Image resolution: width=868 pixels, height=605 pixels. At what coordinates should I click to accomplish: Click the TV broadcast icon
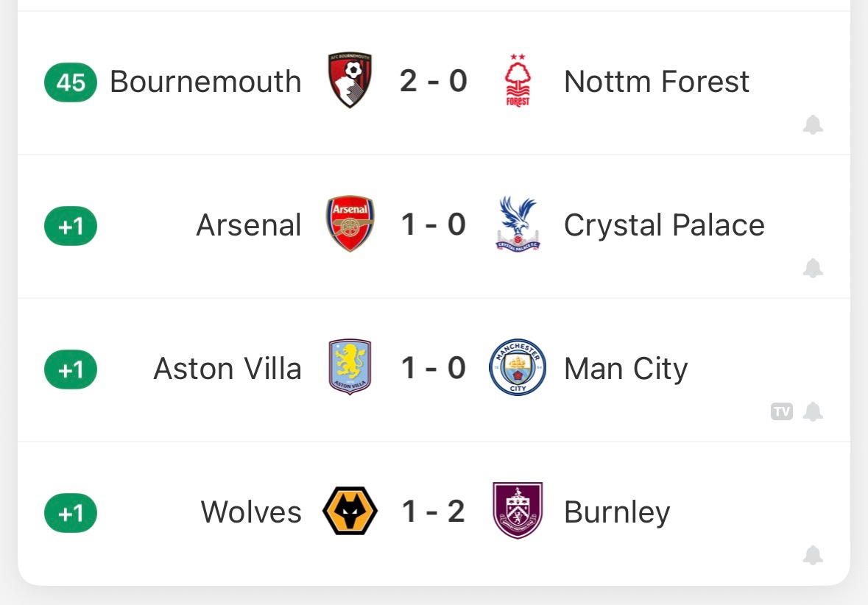(782, 412)
